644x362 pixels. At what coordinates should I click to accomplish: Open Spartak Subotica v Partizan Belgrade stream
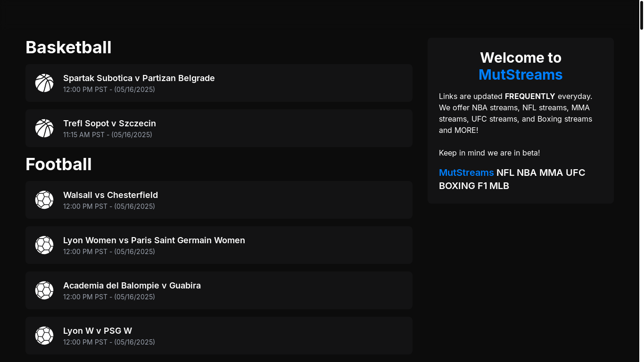219,83
